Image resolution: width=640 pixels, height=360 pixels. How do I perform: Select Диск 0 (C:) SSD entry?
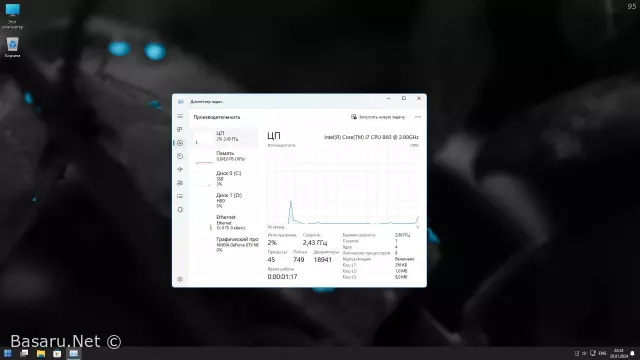pyautogui.click(x=226, y=178)
